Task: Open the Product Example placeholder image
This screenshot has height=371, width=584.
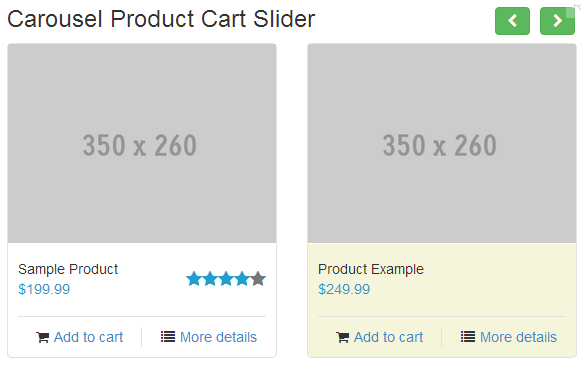Action: (x=442, y=143)
